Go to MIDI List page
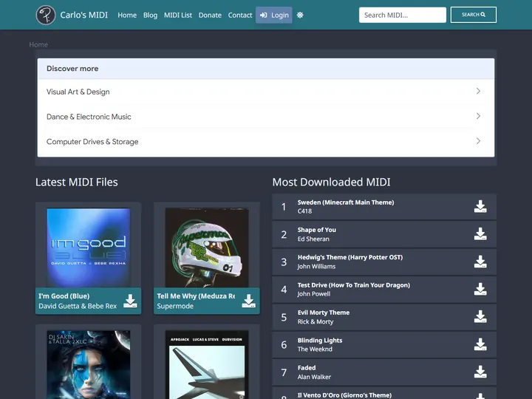This screenshot has width=532, height=399. coord(178,15)
